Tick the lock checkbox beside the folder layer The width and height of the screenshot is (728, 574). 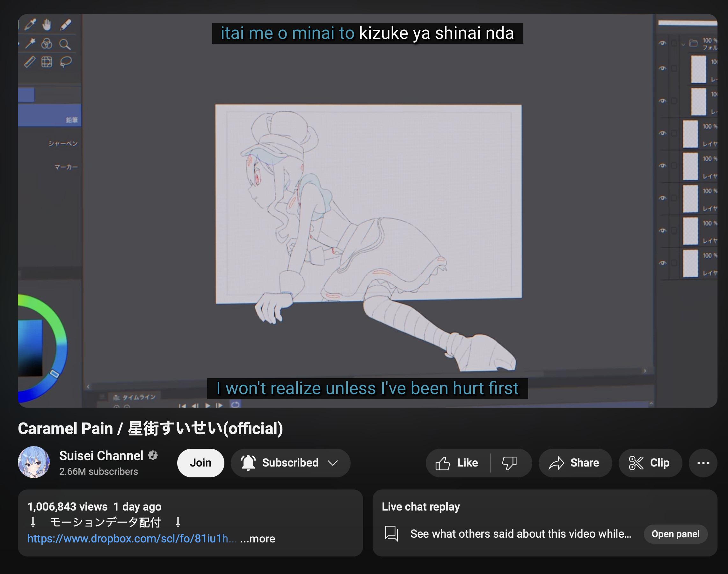673,43
